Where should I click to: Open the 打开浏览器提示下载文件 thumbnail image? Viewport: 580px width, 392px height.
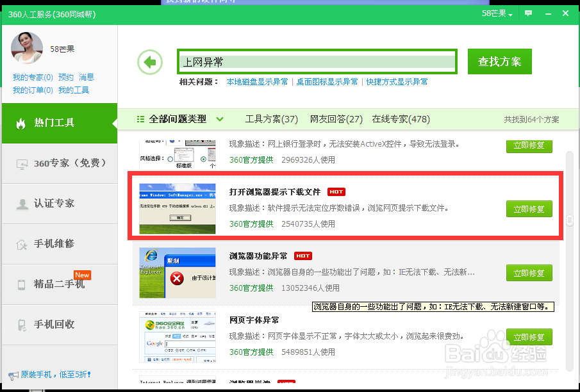tap(178, 209)
